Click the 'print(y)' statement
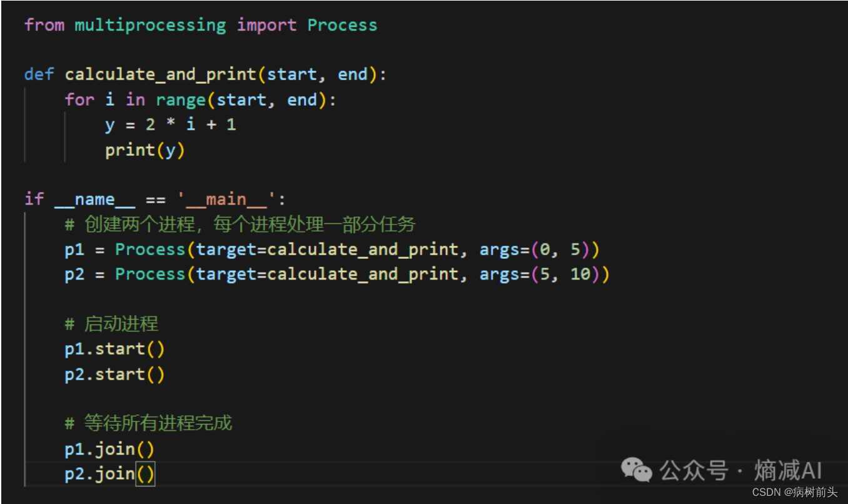This screenshot has height=504, width=848. pyautogui.click(x=145, y=150)
